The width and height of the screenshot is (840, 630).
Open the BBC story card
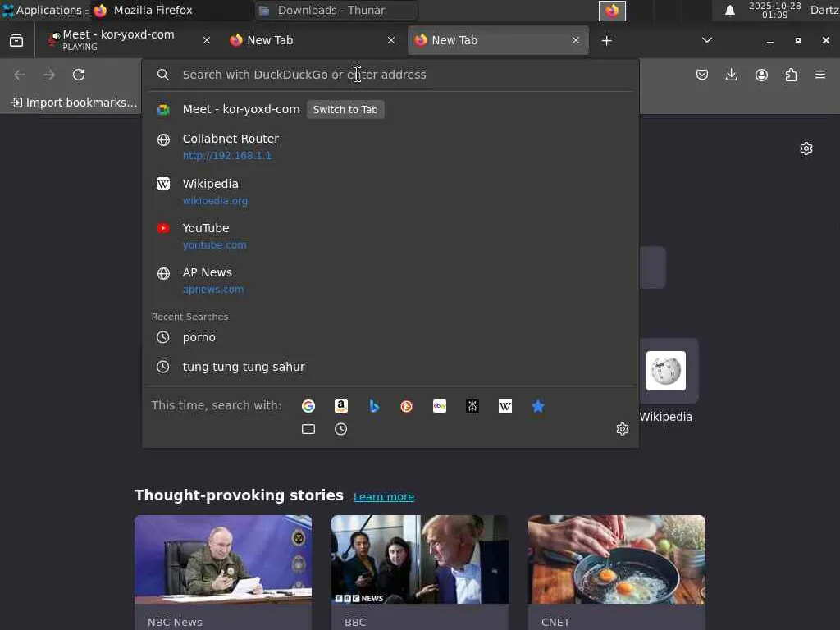point(419,572)
